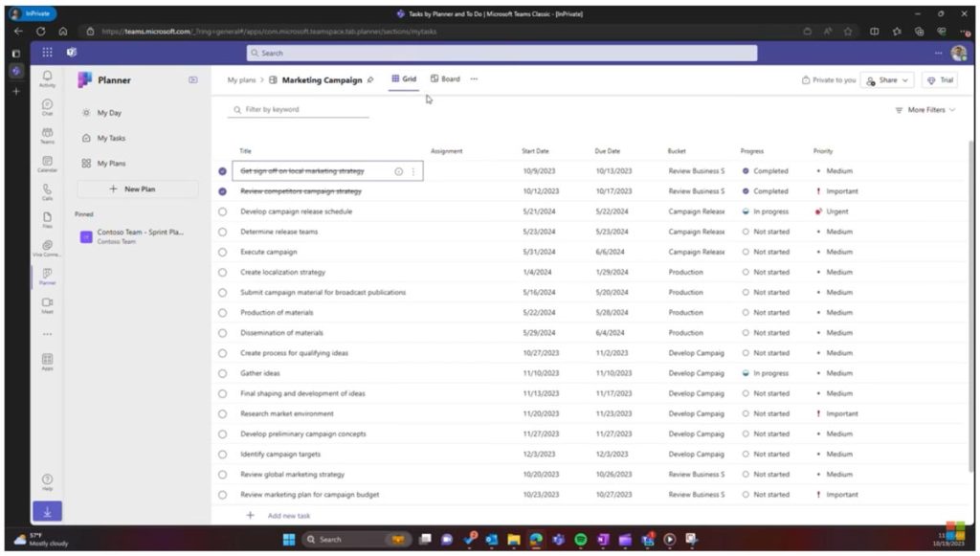Mark the Gather ideas task complete
This screenshot has height=556, width=980.
223,373
